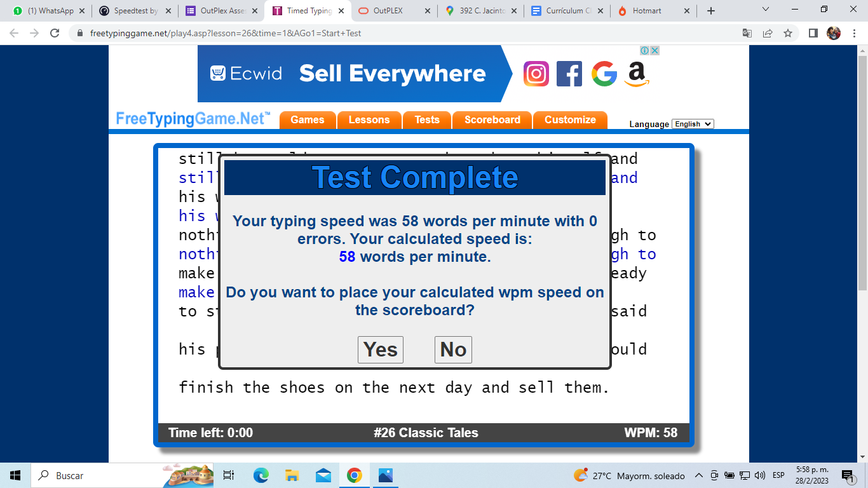The image size is (868, 488).
Task: Close the ad with the X icon
Action: (654, 50)
